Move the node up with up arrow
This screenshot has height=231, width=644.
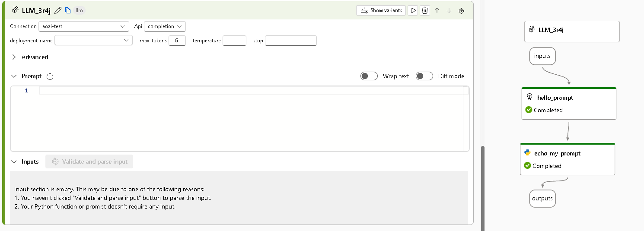coord(437,10)
